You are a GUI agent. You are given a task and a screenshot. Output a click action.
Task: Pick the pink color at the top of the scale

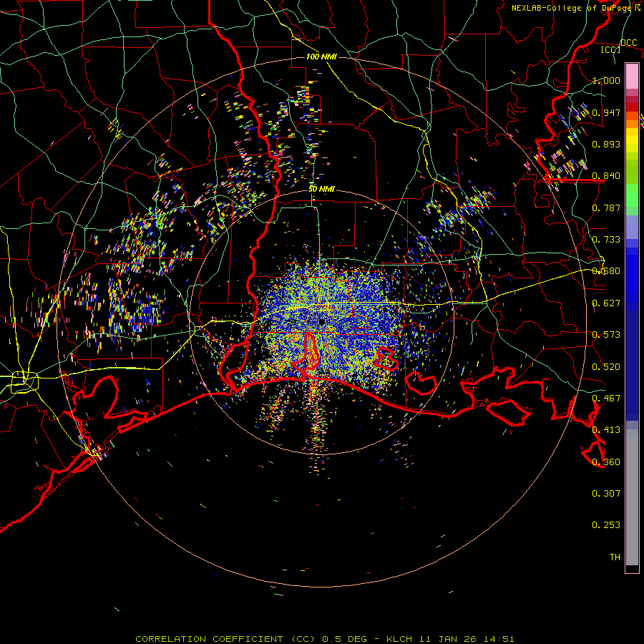[632, 77]
